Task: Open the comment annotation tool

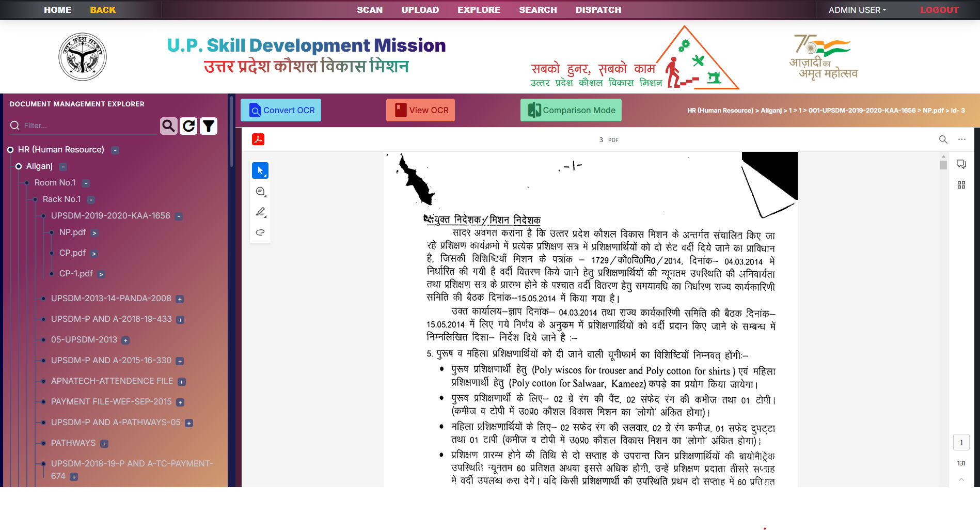Action: [260, 192]
